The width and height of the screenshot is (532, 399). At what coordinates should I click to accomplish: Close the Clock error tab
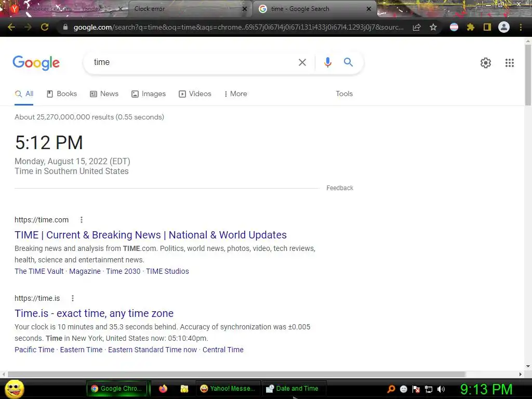click(x=244, y=9)
